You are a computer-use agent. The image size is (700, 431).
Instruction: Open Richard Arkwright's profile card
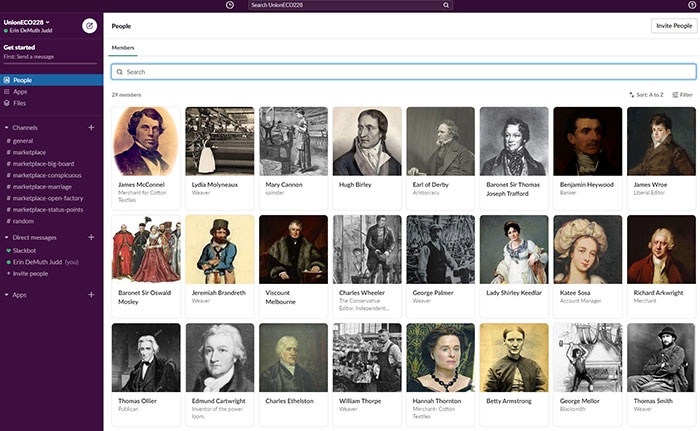661,266
